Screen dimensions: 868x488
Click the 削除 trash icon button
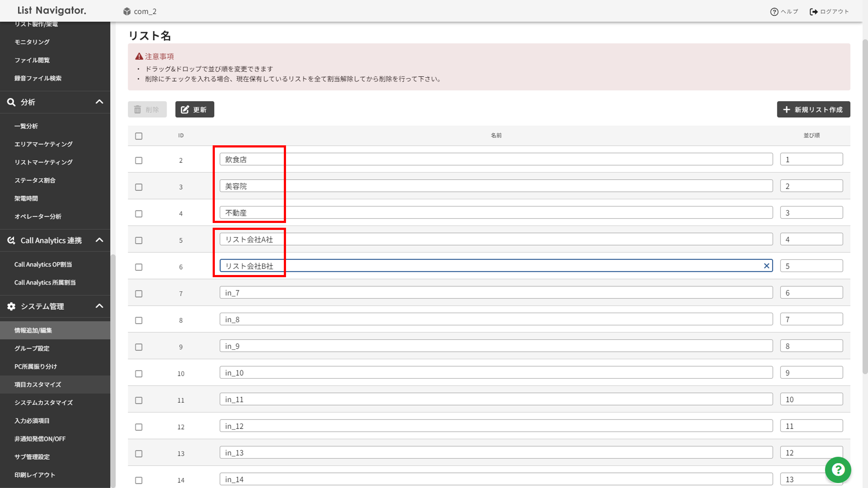147,110
